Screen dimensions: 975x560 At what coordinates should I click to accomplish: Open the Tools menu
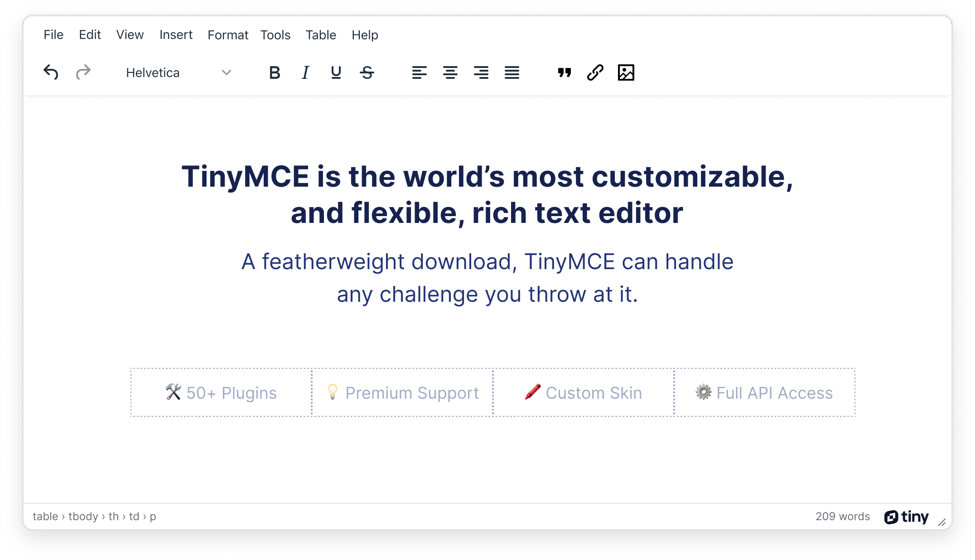pos(275,35)
